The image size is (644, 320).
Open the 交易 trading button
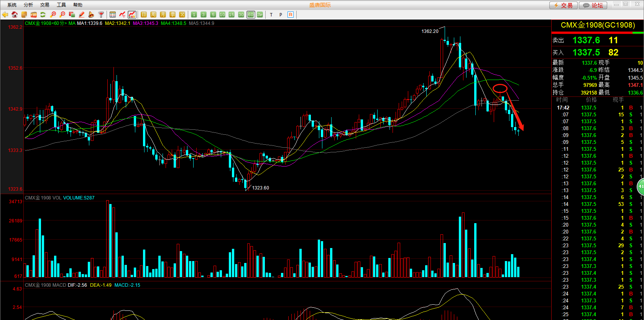(x=563, y=5)
